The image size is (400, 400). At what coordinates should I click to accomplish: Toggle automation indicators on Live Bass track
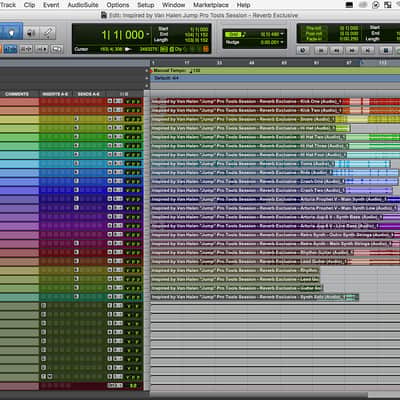point(133,226)
